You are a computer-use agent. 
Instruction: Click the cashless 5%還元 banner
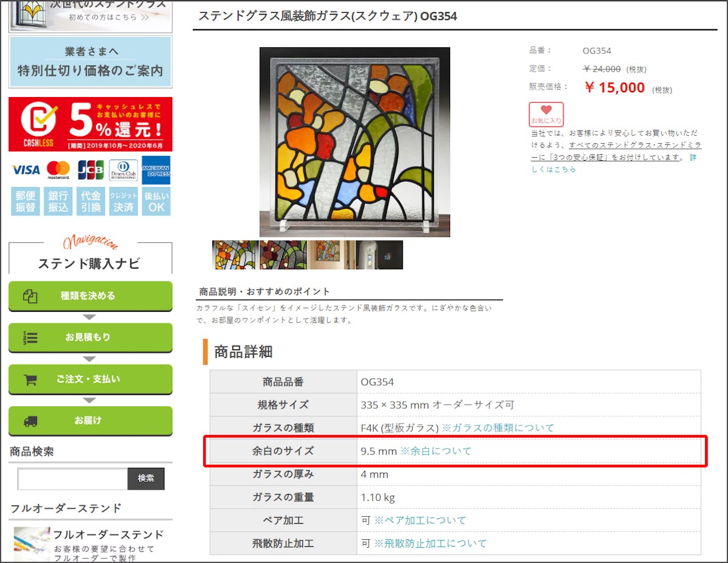[x=90, y=124]
